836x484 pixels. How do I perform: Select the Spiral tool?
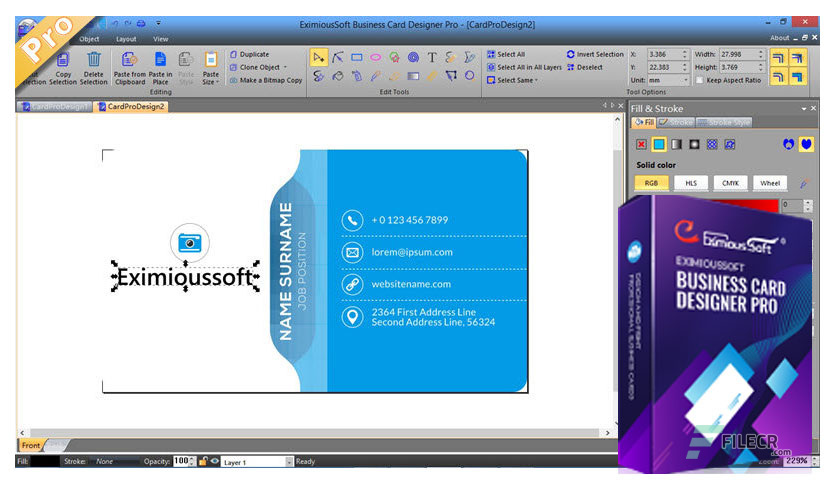point(413,58)
